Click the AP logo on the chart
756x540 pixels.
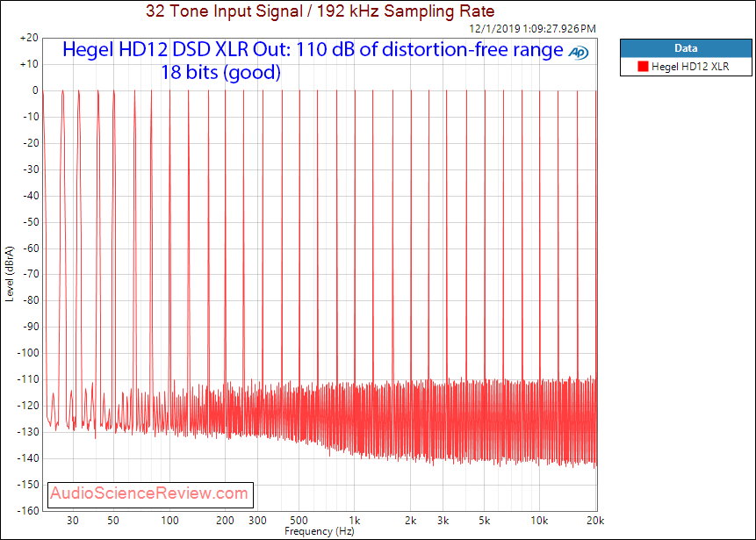578,52
